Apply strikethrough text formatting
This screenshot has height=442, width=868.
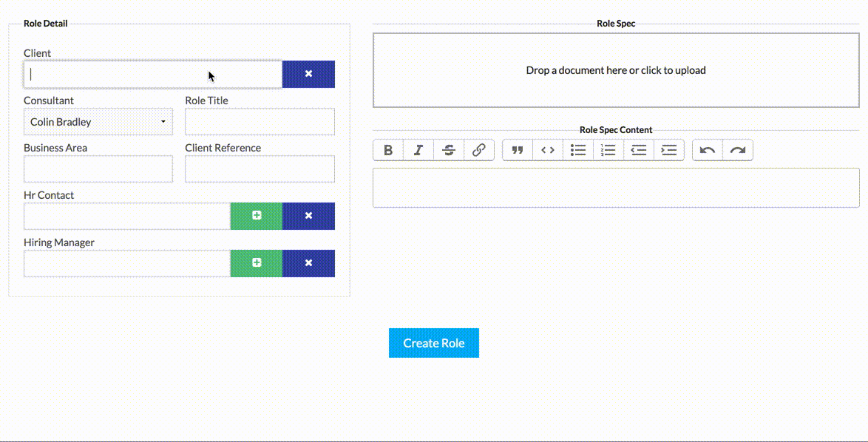(x=449, y=150)
